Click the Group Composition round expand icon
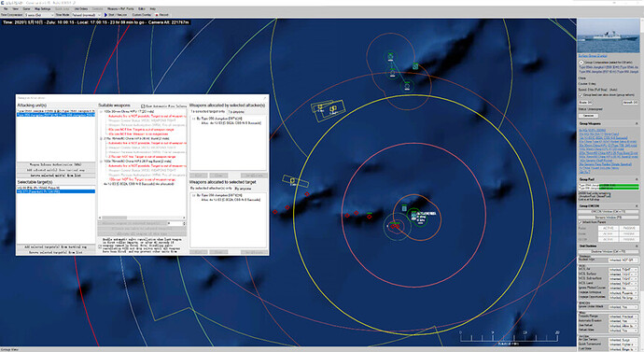The width and height of the screenshot is (644, 352). click(x=581, y=63)
